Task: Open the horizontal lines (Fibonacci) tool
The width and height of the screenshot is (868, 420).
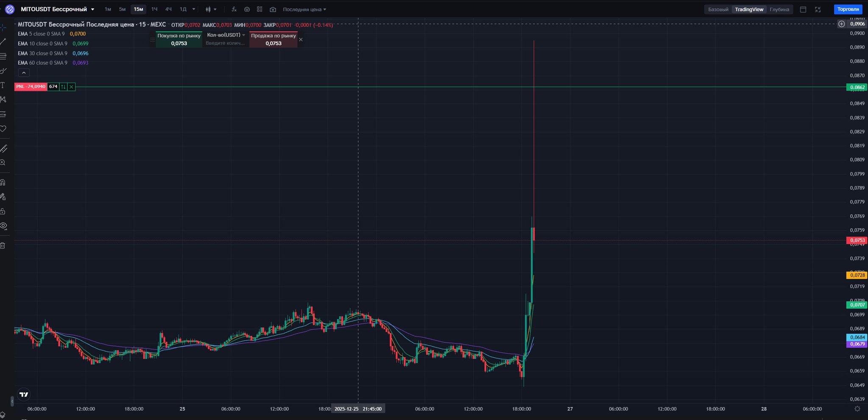Action: (3, 56)
